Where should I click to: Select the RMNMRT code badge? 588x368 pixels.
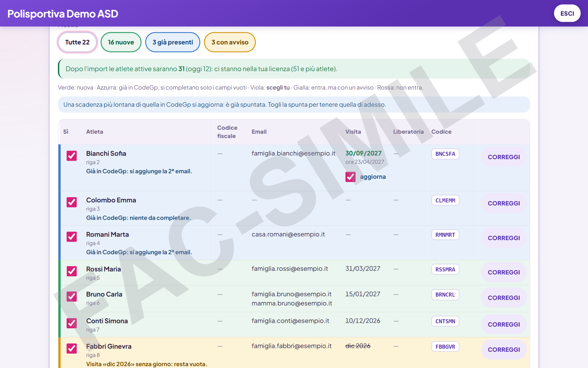[445, 235]
